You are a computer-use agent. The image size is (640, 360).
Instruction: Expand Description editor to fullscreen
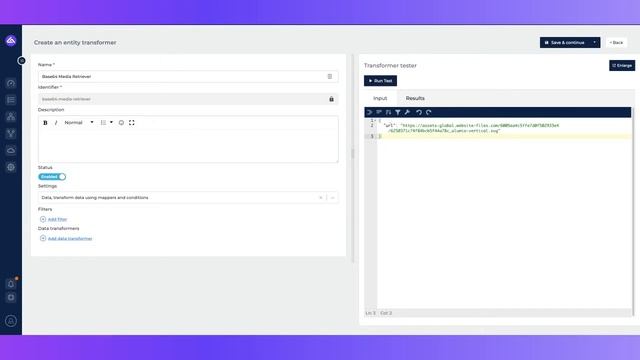click(x=131, y=122)
